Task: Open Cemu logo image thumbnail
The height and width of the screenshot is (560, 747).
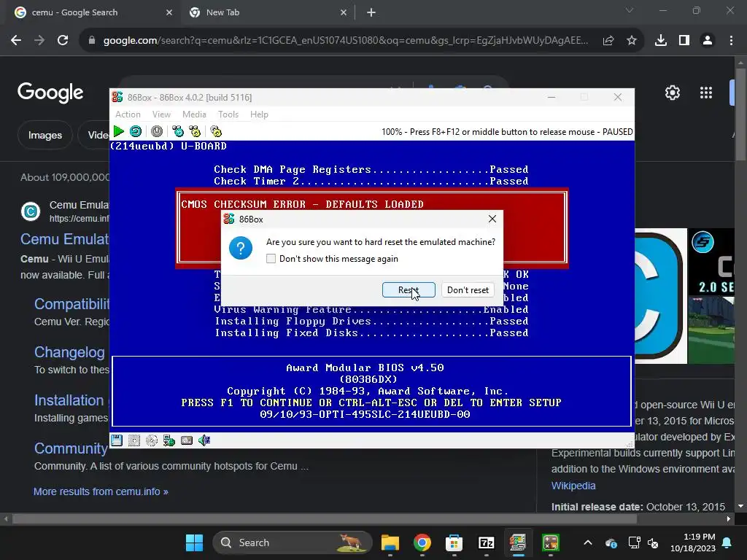Action: tap(661, 296)
